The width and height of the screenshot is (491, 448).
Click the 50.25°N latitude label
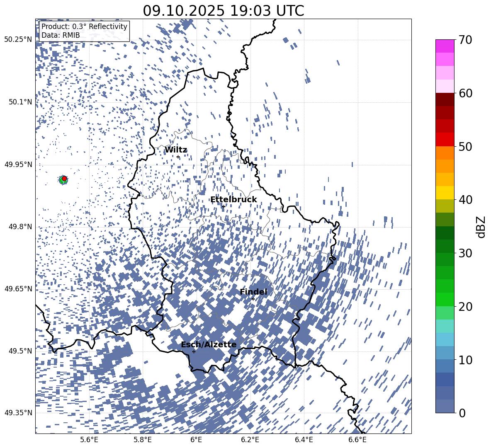[18, 40]
